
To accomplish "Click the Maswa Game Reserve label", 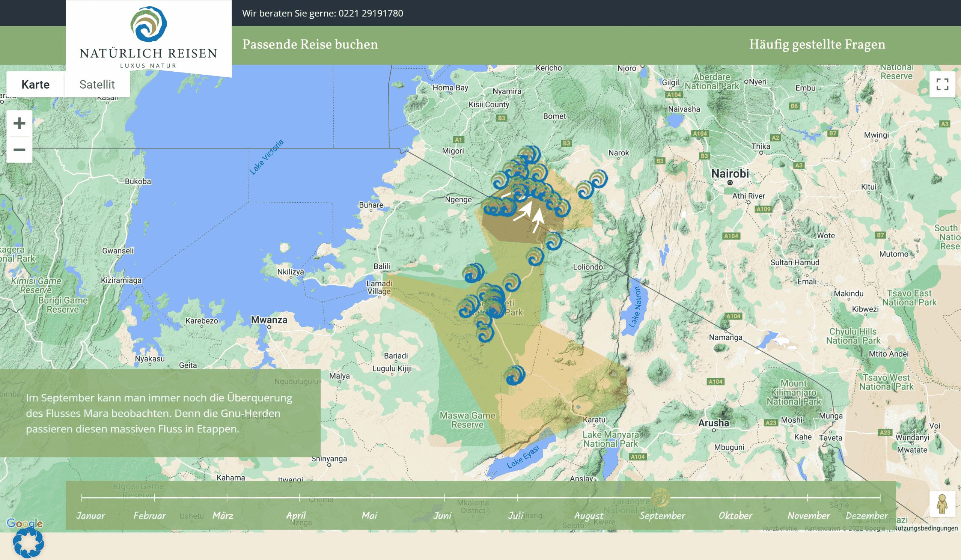I will point(467,420).
